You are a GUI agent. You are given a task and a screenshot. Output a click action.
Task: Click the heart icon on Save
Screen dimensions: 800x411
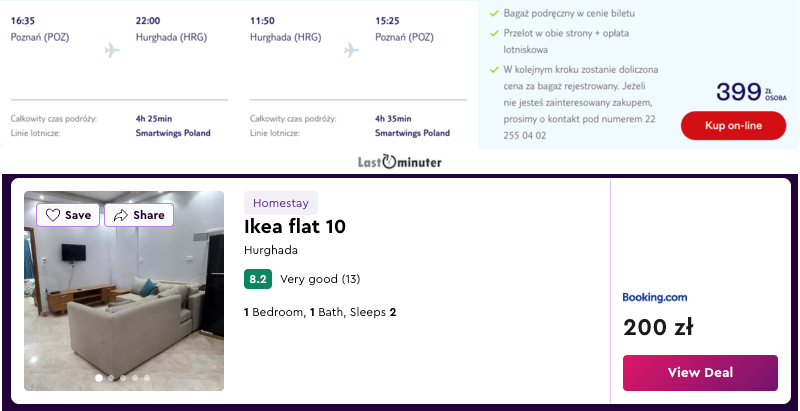click(53, 215)
